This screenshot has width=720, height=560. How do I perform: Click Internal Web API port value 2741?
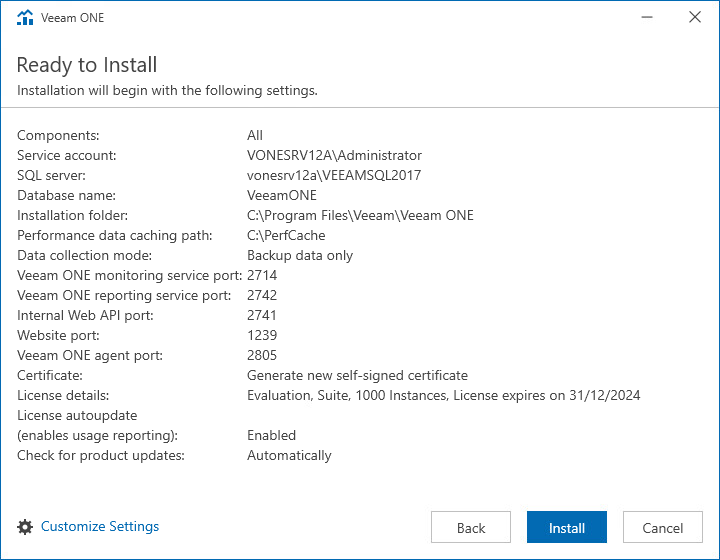pyautogui.click(x=262, y=315)
